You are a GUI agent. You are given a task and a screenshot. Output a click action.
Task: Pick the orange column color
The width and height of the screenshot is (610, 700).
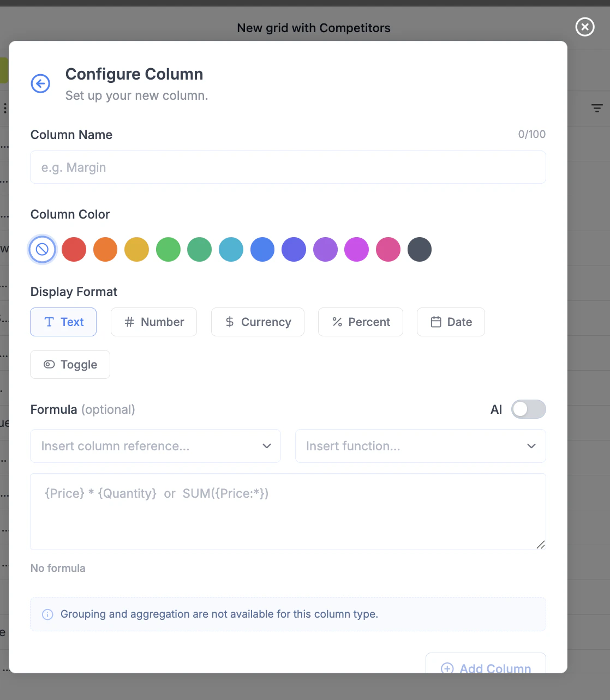105,249
